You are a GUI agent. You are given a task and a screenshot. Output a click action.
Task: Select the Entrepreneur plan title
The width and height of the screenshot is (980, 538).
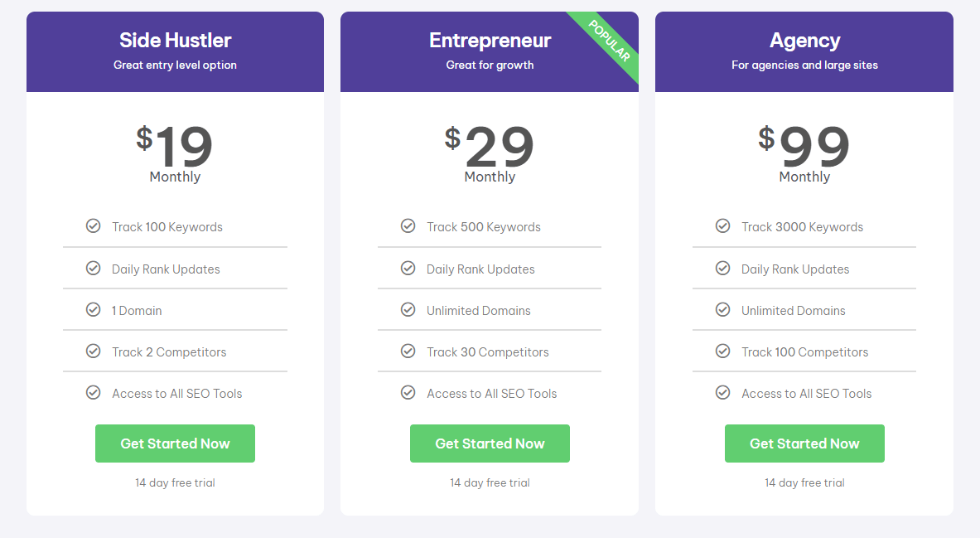[x=490, y=41]
